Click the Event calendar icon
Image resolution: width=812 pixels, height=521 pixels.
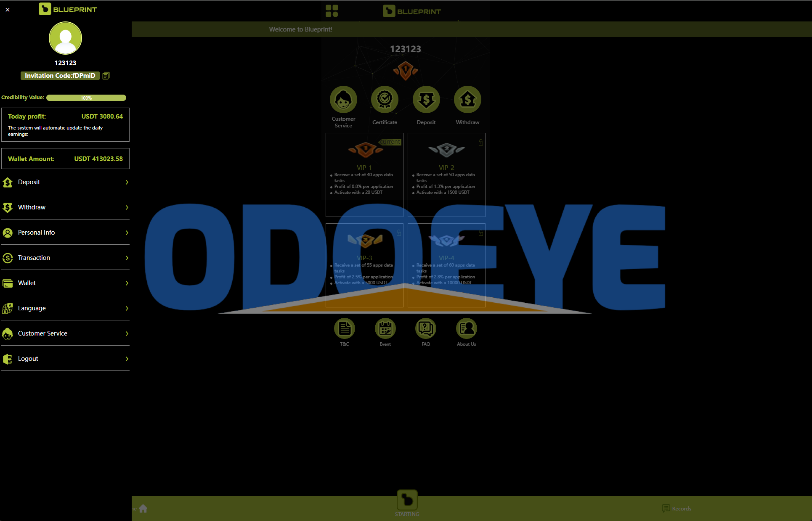pyautogui.click(x=385, y=329)
